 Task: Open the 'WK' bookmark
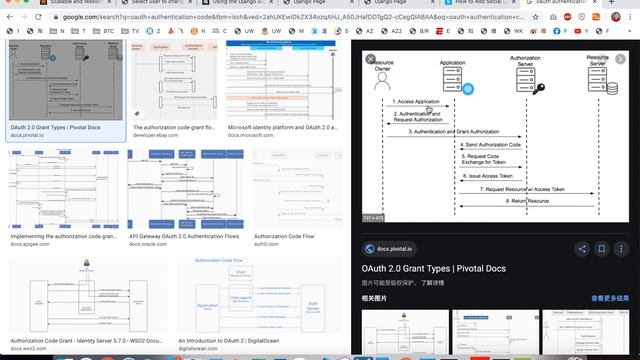point(513,31)
